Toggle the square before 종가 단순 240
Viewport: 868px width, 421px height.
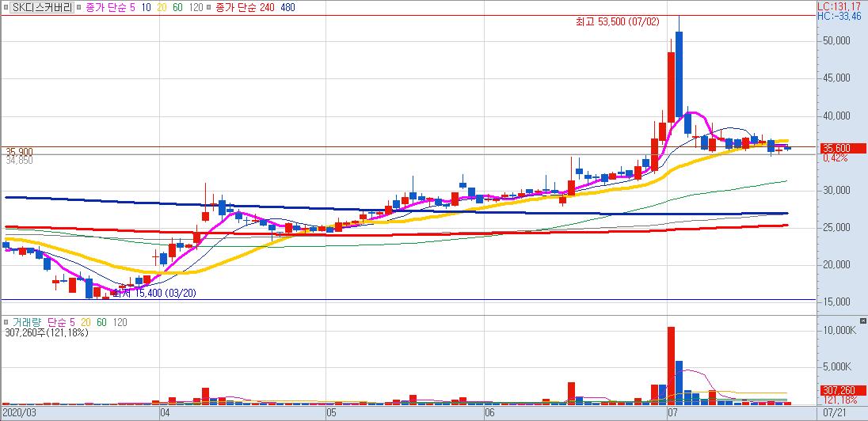tap(209, 8)
